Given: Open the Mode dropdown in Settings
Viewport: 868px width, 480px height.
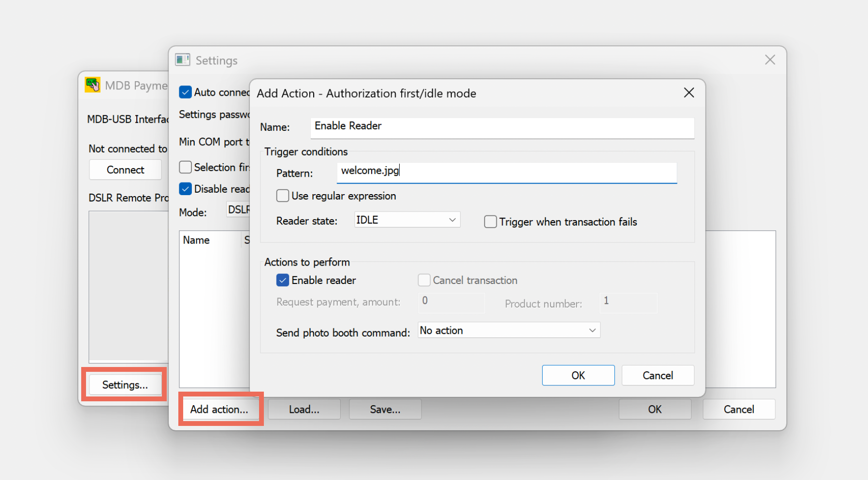Looking at the screenshot, I should (238, 210).
